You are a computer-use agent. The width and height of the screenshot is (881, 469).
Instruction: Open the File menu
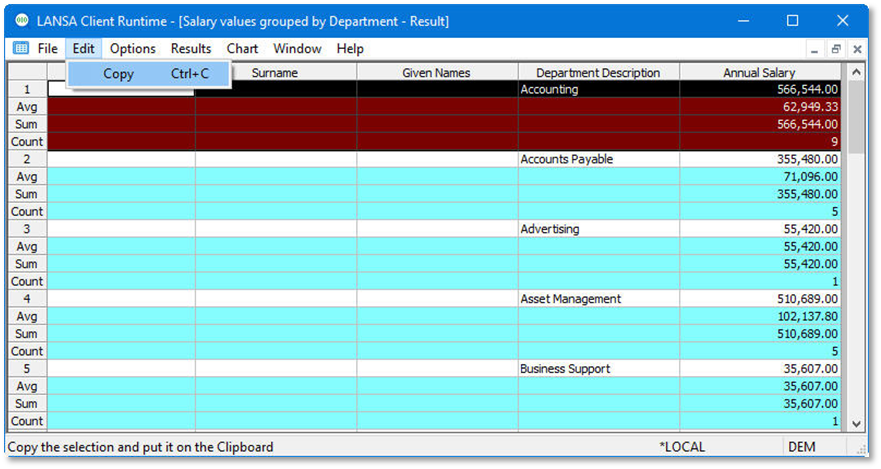point(48,49)
